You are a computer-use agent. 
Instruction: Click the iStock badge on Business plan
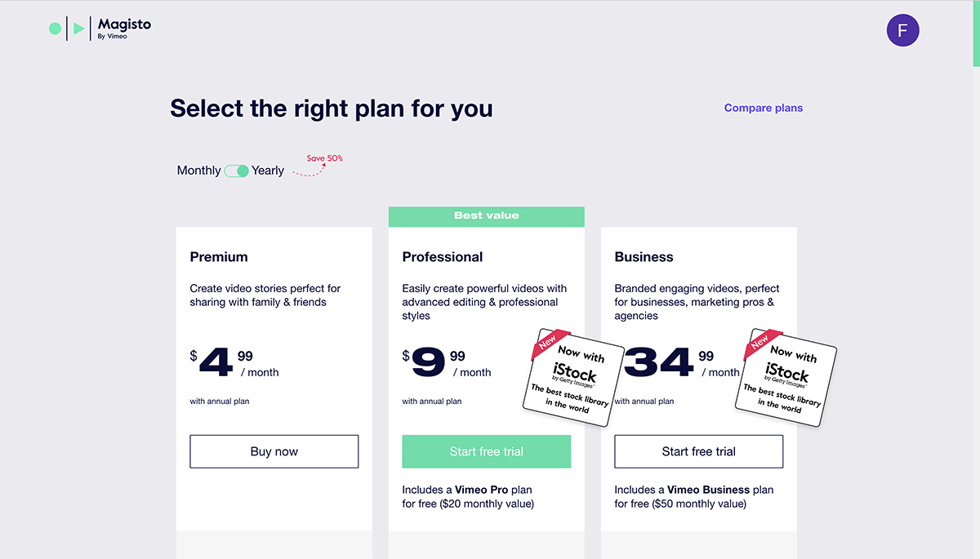coord(786,376)
